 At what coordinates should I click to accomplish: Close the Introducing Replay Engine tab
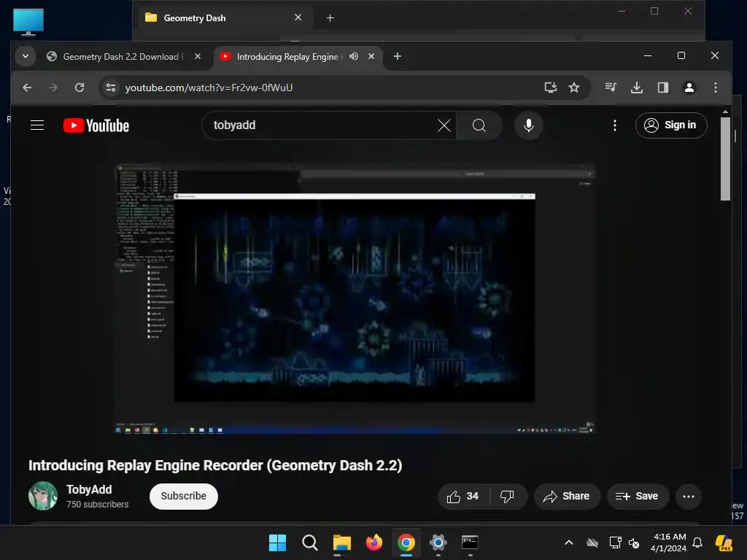click(x=371, y=56)
